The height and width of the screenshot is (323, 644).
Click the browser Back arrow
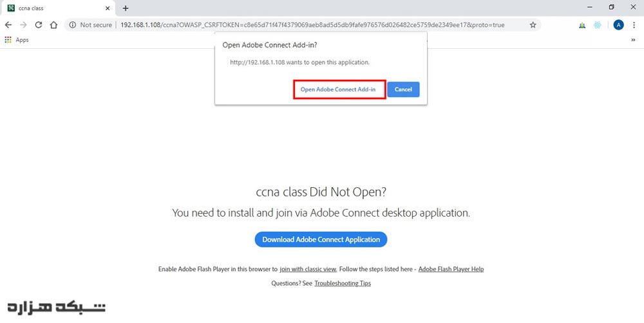point(8,25)
